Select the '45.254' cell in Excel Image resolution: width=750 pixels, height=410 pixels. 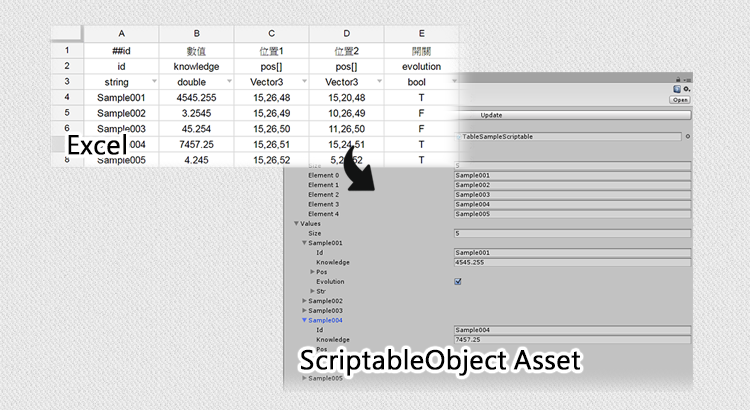click(197, 129)
